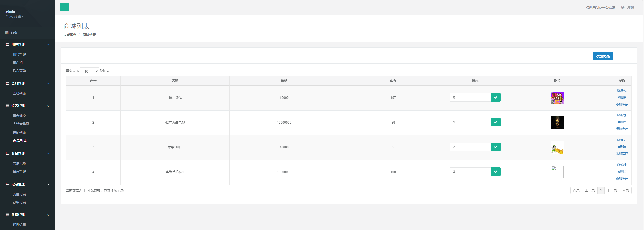The width and height of the screenshot is (644, 230).
Task: Delete the 42寸液晶电视 product
Action: 622,122
